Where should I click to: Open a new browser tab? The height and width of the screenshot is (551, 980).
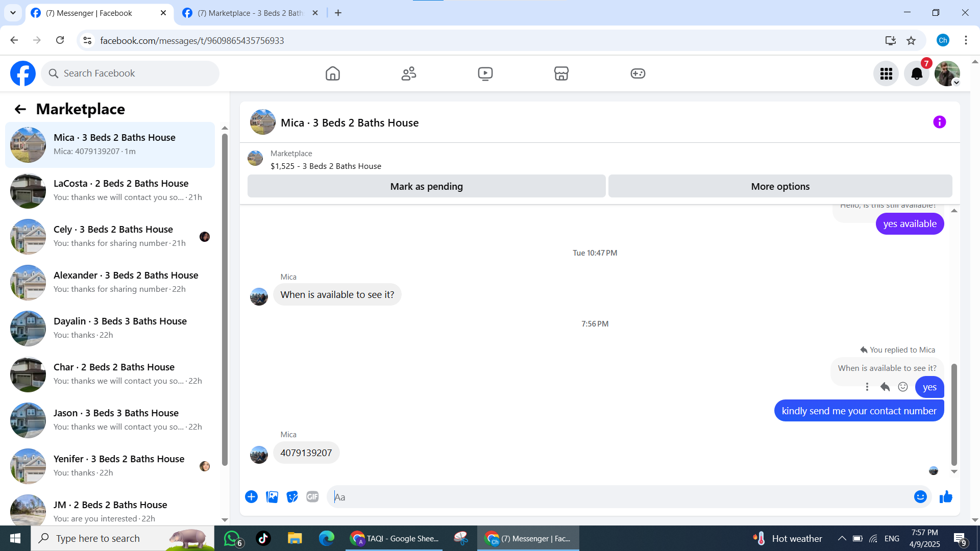338,13
